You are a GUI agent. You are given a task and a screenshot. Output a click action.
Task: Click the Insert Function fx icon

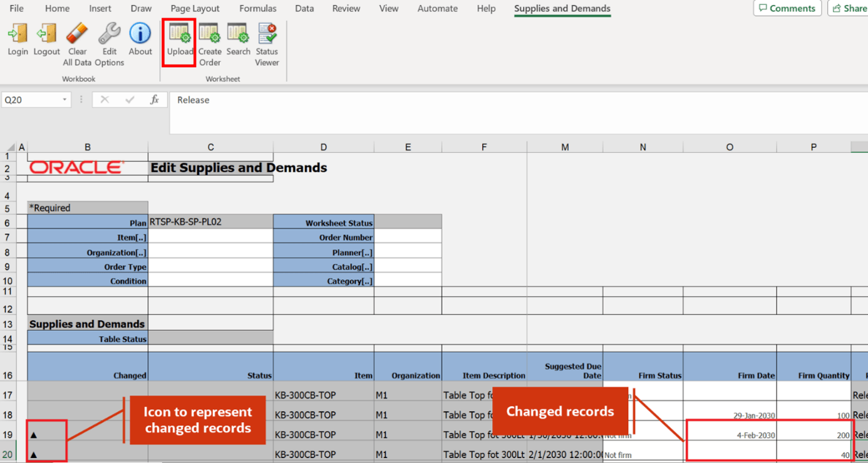[154, 100]
